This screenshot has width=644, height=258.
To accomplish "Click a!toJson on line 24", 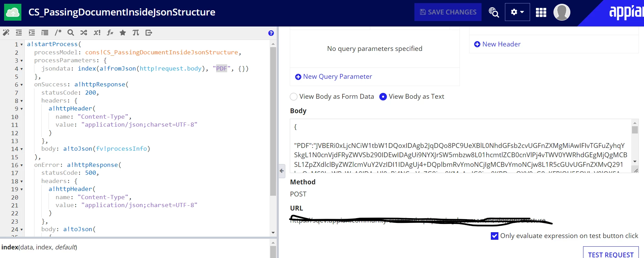I will click(x=78, y=229).
